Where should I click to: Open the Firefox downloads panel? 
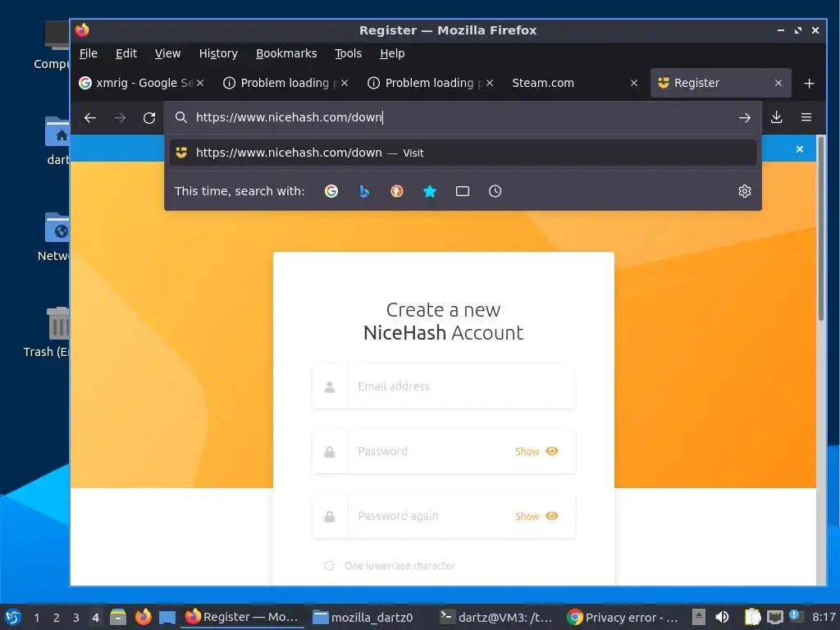click(776, 117)
